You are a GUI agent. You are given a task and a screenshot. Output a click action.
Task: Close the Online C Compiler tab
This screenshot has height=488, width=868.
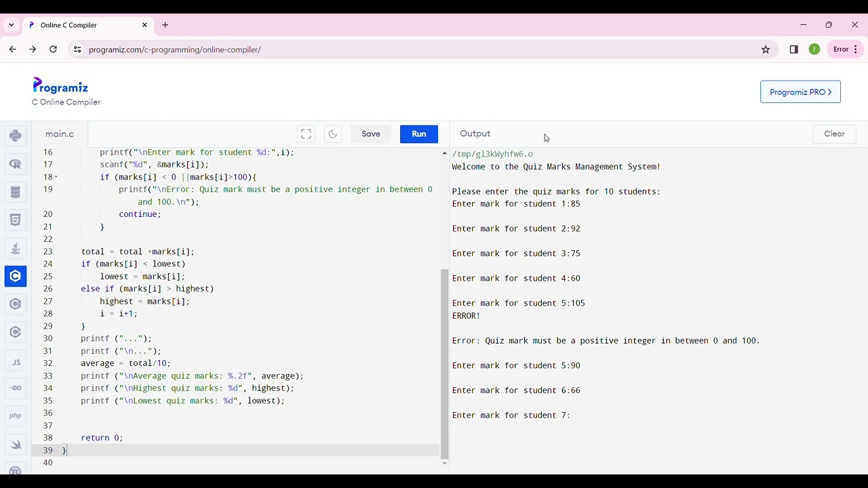coord(144,25)
